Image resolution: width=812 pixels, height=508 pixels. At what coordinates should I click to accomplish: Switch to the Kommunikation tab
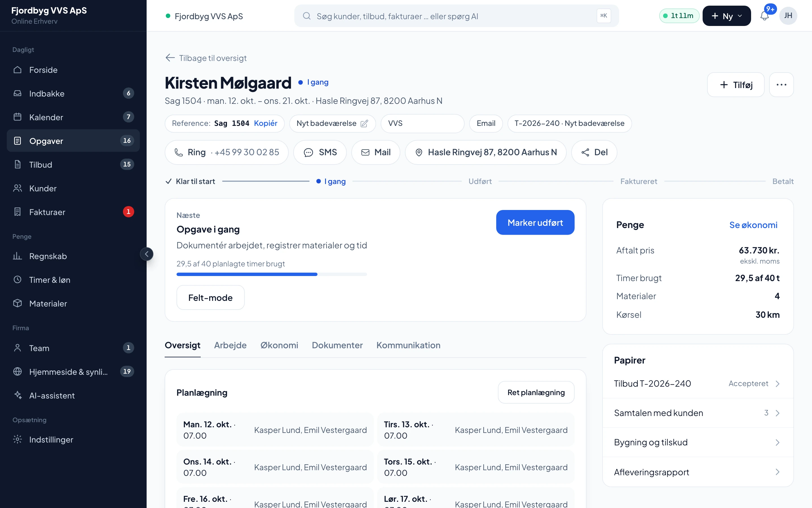[x=408, y=345]
